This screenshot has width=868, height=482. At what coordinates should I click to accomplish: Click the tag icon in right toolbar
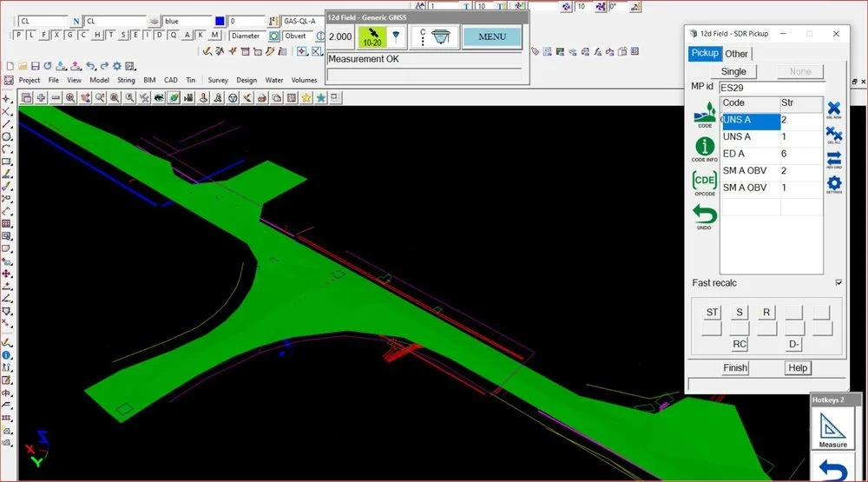tap(535, 51)
